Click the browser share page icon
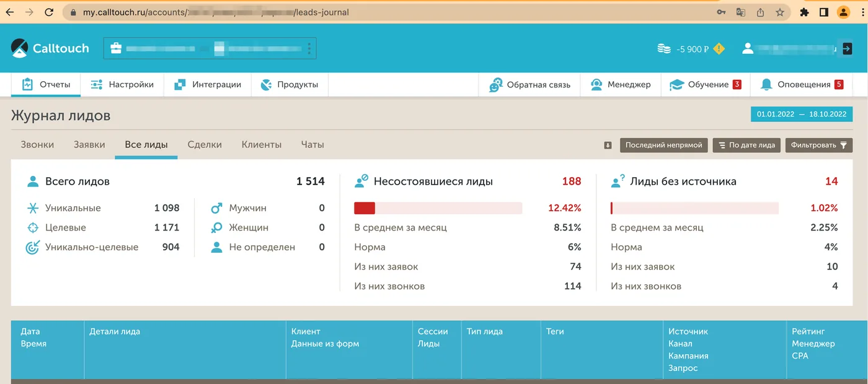The width and height of the screenshot is (868, 384). [x=760, y=12]
